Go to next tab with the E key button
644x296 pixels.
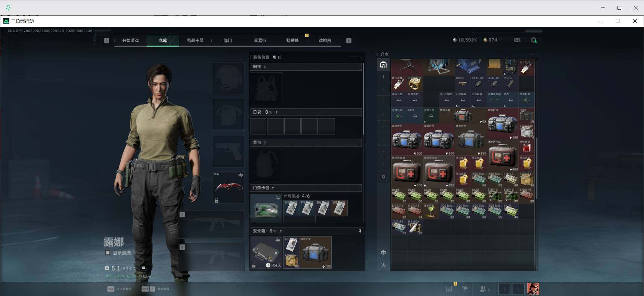(349, 40)
